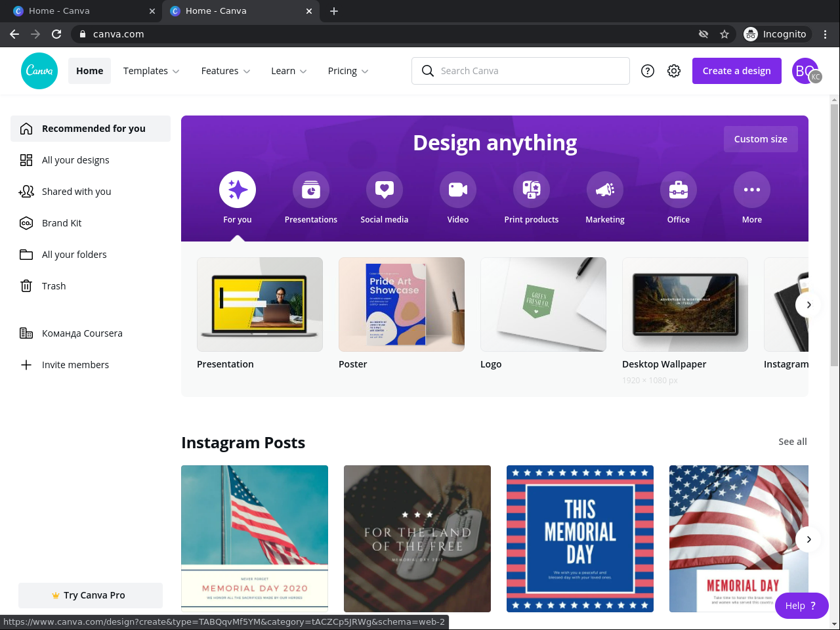Open All your designs
The image size is (840, 630).
[91, 160]
